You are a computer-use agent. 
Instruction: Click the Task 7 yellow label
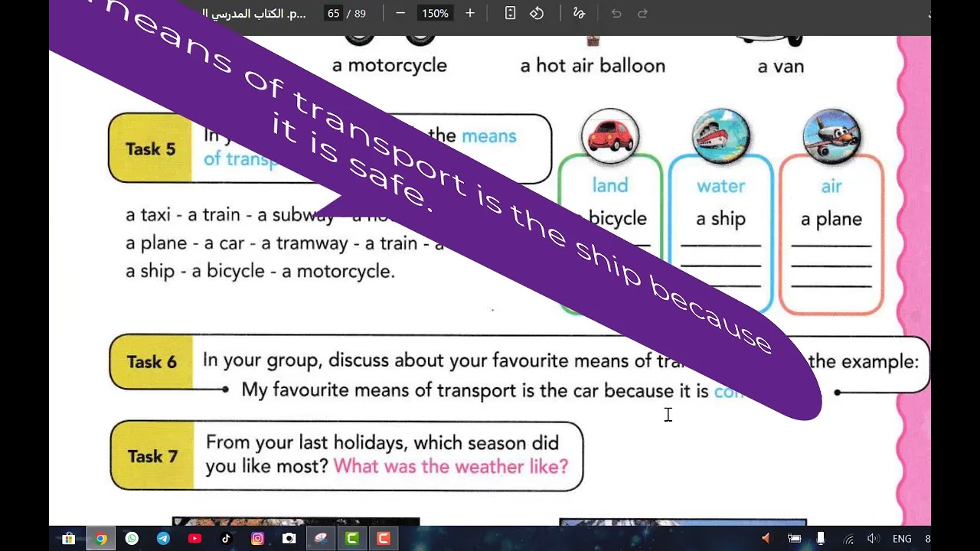pos(152,456)
